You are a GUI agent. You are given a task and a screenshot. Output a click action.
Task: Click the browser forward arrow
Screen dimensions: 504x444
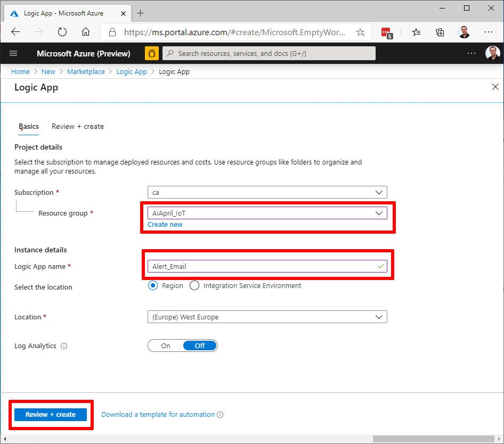(x=39, y=32)
